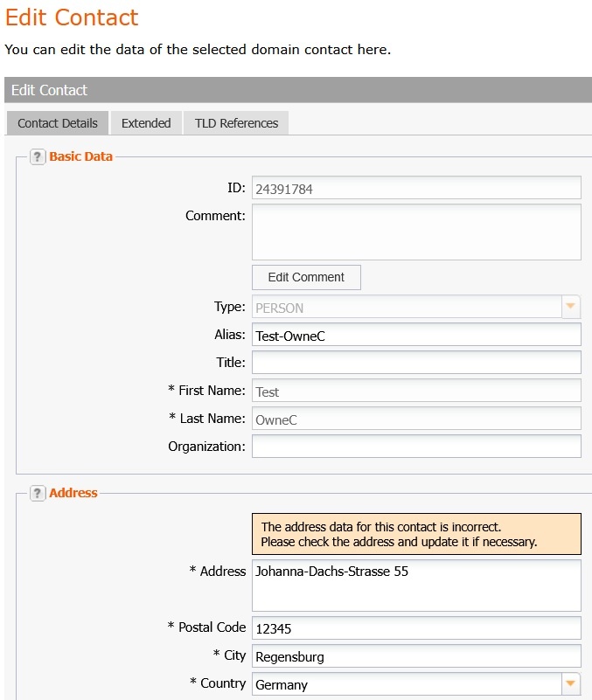Click the empty Organization field
The image size is (592, 700).
(x=416, y=447)
